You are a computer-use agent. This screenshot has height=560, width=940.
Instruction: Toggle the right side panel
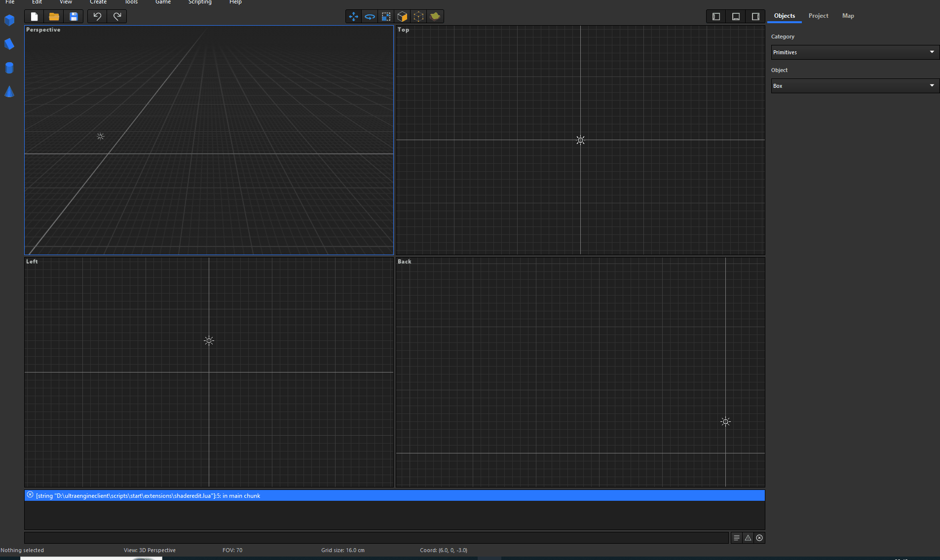coord(755,17)
